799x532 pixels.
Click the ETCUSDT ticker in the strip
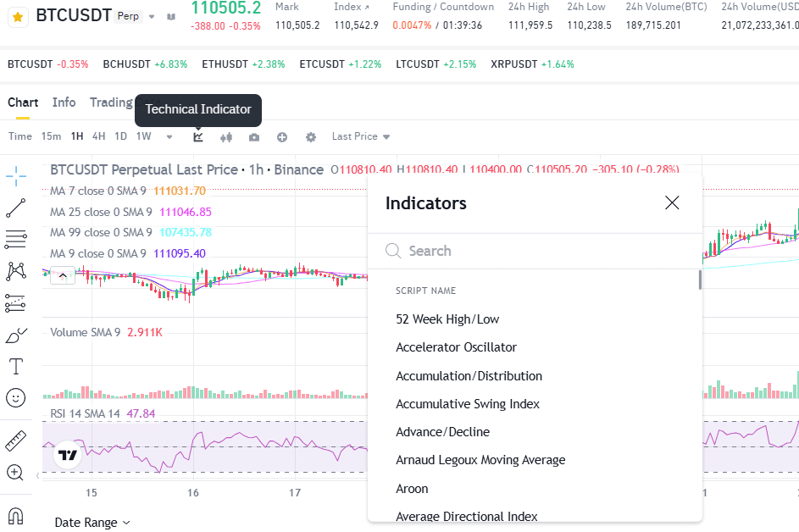pos(341,64)
